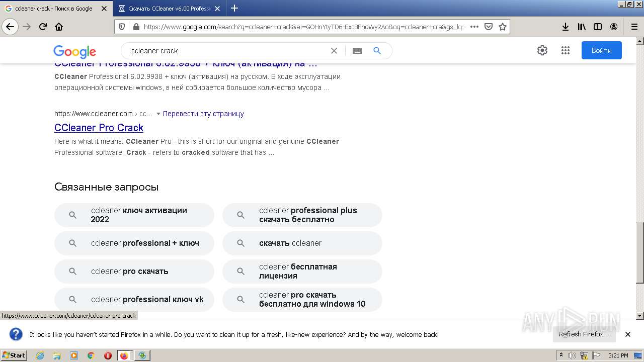The height and width of the screenshot is (362, 644).
Task: Open the CCleaner Professional 6.02.9938 result title
Action: tap(186, 64)
